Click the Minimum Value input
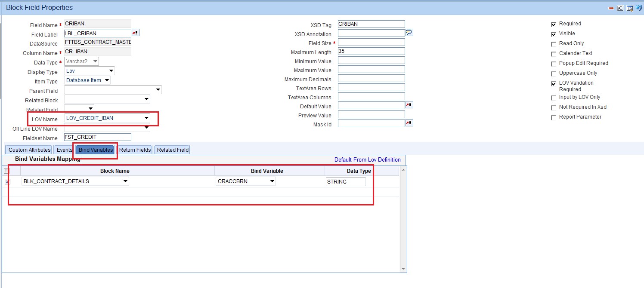This screenshot has height=288, width=644. click(372, 60)
